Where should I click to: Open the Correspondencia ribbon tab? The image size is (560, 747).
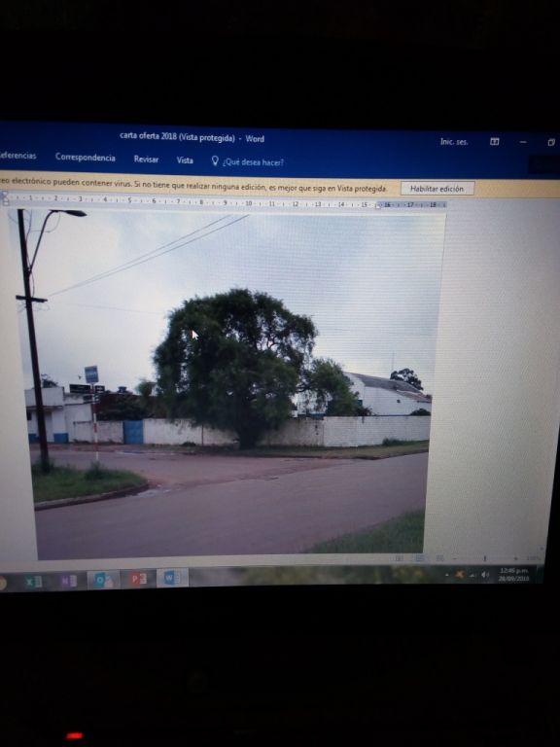tap(86, 158)
